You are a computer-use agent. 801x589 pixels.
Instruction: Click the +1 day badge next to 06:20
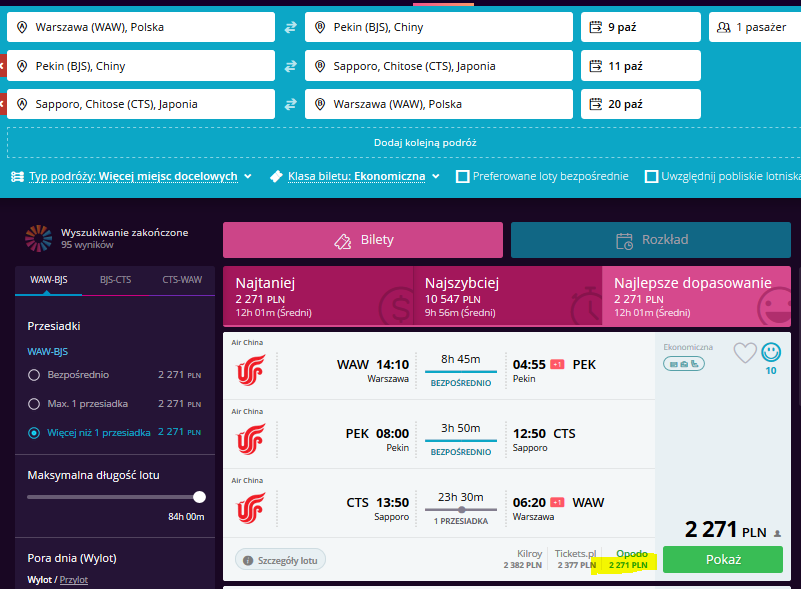point(557,503)
